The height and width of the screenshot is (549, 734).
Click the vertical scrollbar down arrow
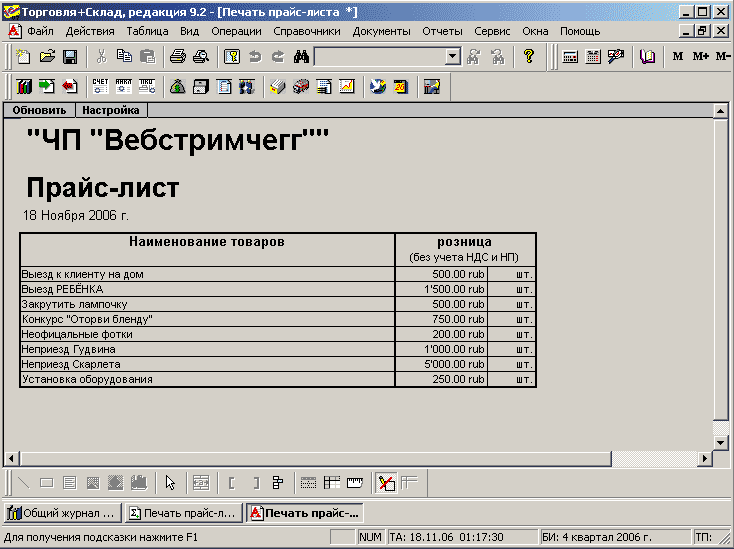pyautogui.click(x=720, y=441)
